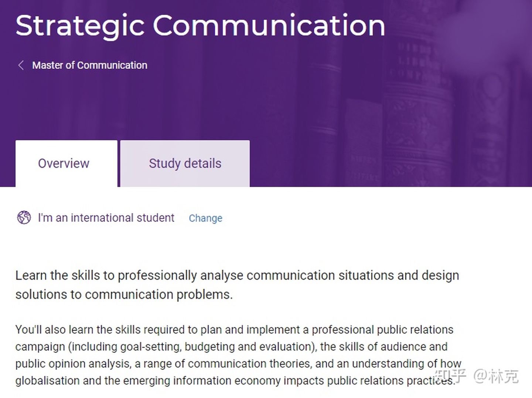Image resolution: width=532 pixels, height=398 pixels.
Task: Click the "I'm an international student" label
Action: point(106,217)
